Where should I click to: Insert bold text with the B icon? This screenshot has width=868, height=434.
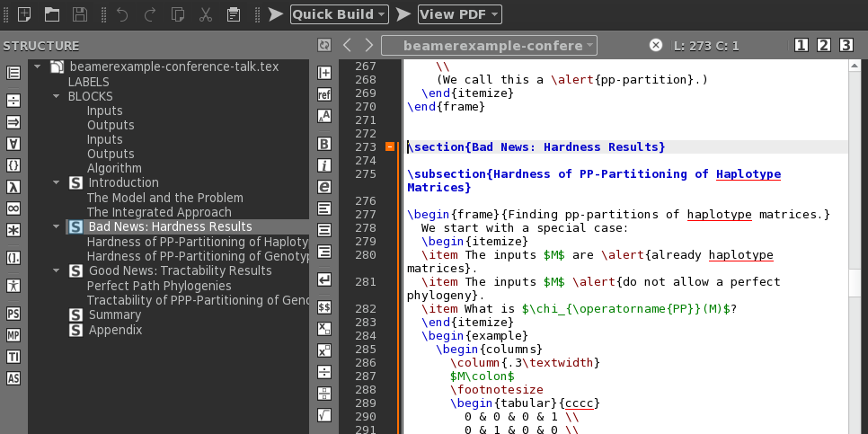click(x=324, y=143)
